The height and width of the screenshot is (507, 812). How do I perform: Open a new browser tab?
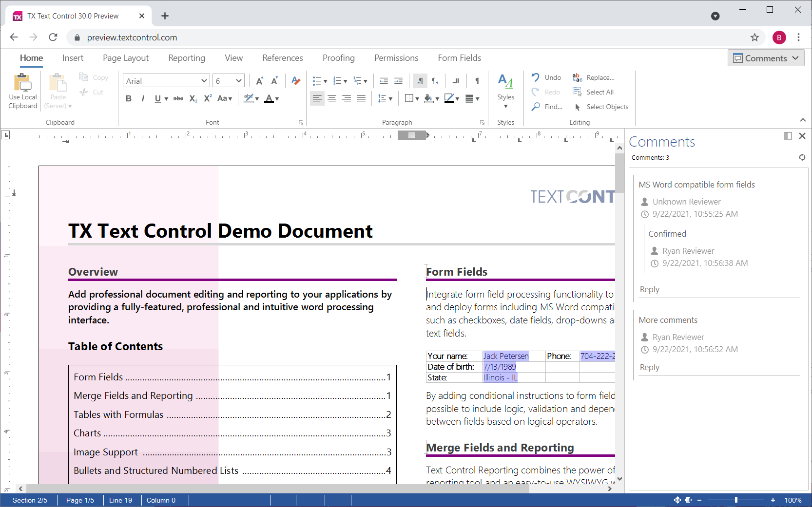(x=165, y=16)
